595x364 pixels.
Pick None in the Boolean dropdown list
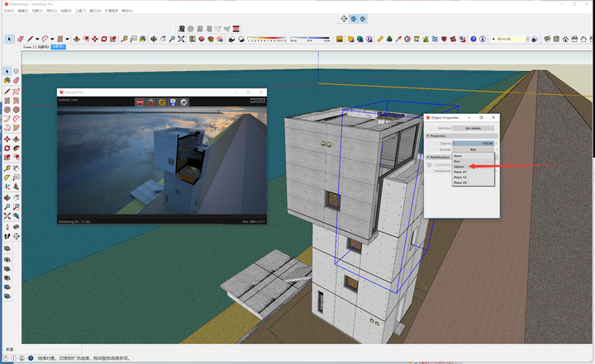point(458,155)
